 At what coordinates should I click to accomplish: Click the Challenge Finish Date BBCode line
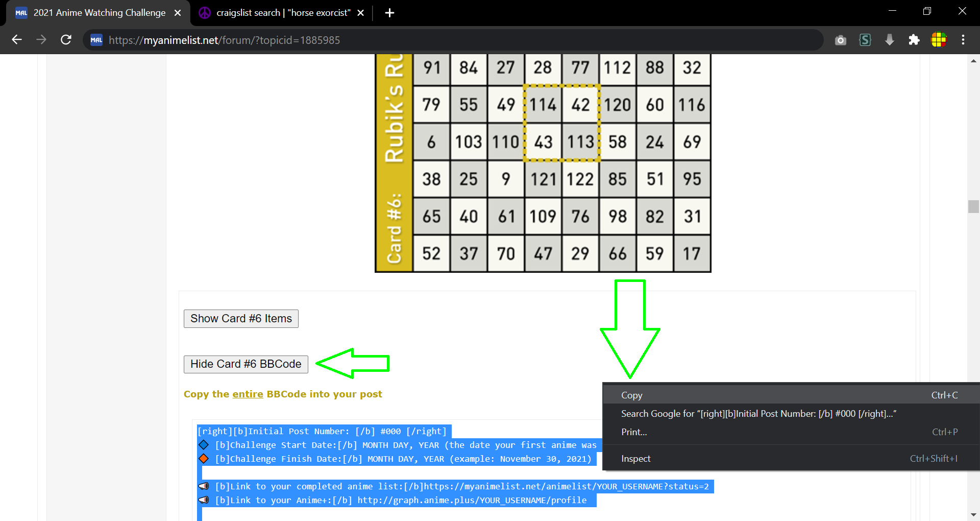coord(397,459)
